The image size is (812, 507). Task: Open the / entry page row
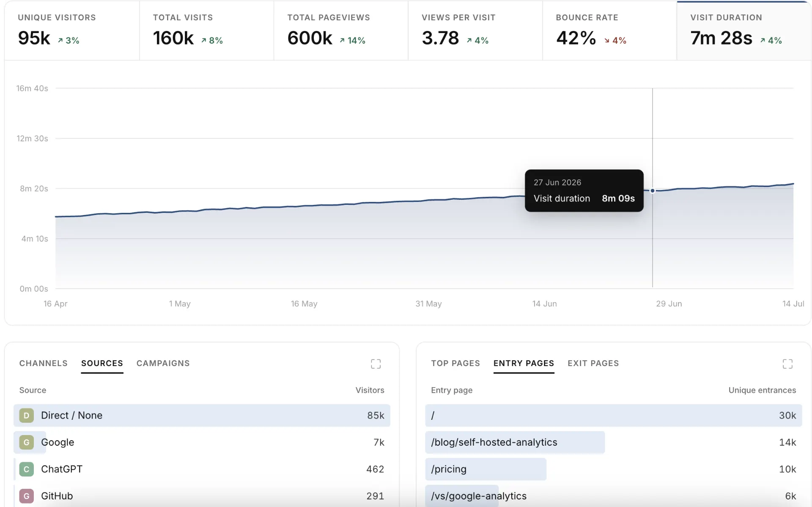[x=613, y=415]
